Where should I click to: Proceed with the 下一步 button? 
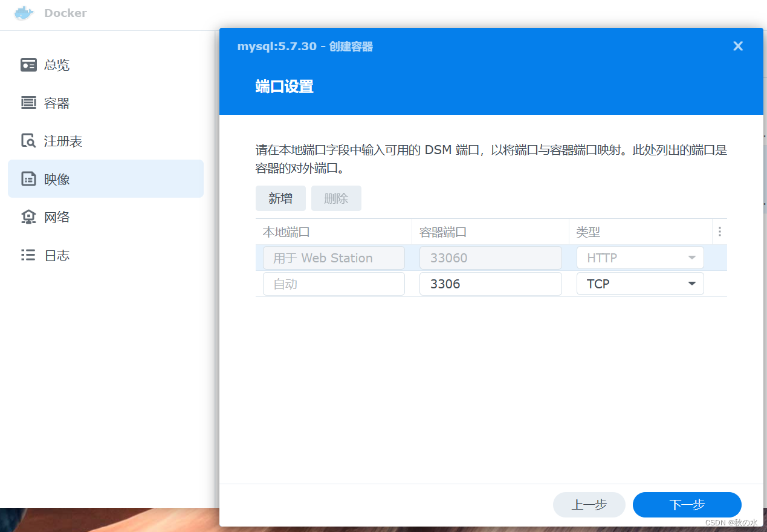(x=687, y=505)
